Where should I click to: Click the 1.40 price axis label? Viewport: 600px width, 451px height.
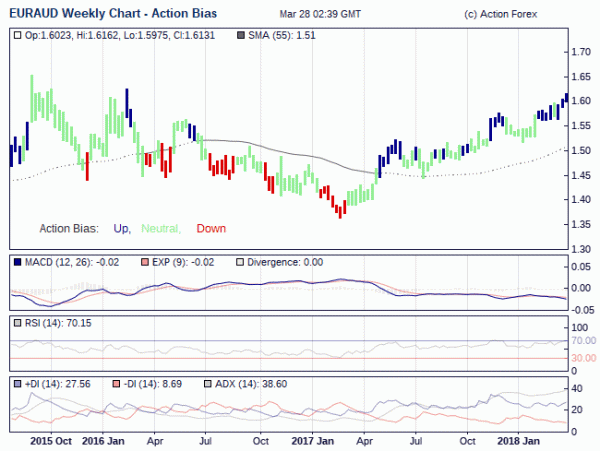click(581, 199)
